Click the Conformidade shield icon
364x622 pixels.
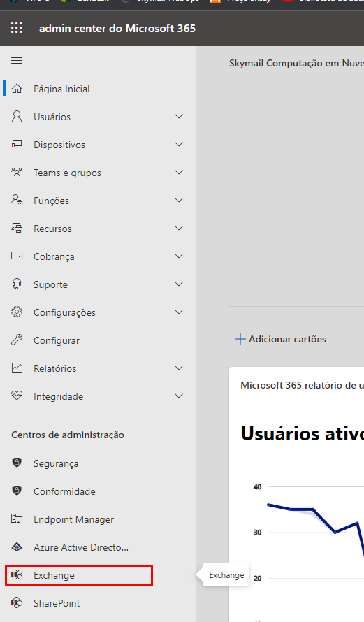(17, 491)
